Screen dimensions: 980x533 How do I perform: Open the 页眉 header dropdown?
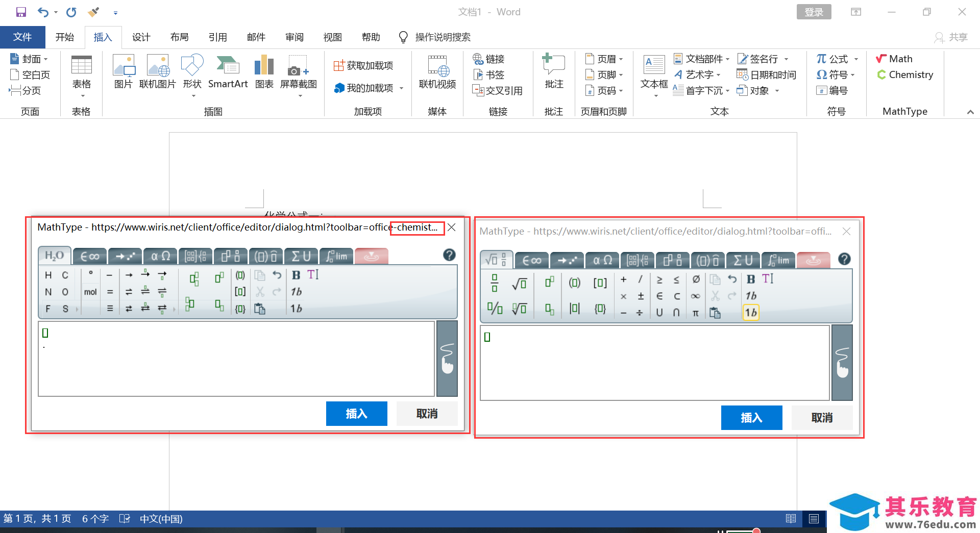[604, 59]
